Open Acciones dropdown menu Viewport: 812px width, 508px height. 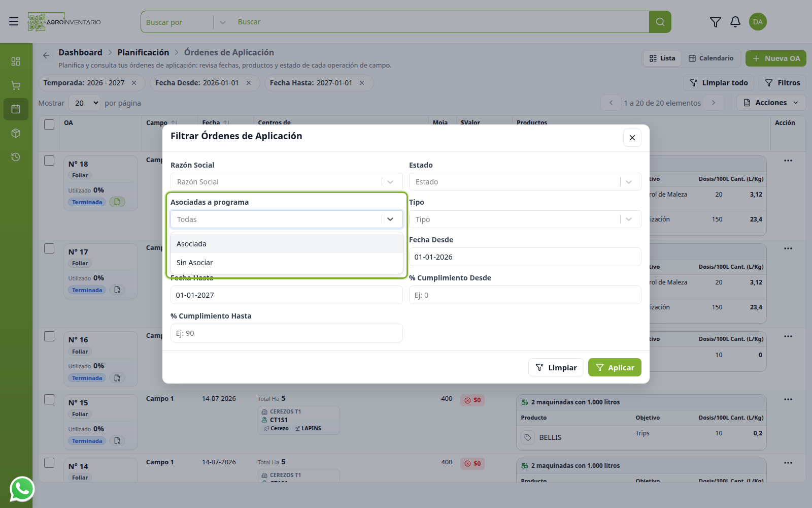click(x=771, y=103)
